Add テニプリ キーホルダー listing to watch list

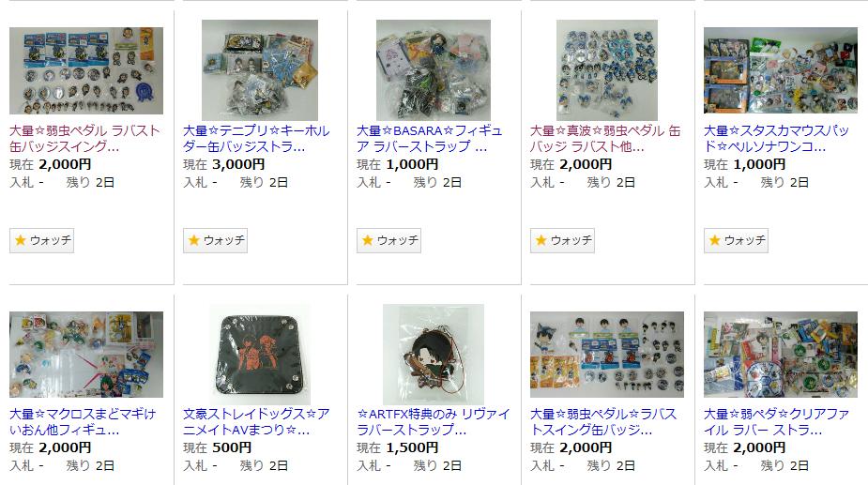[x=215, y=240]
